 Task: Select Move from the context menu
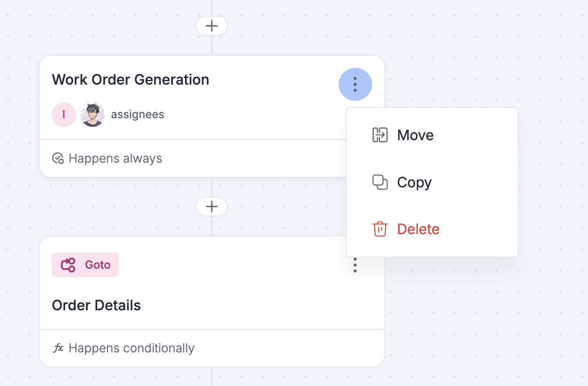tap(415, 135)
